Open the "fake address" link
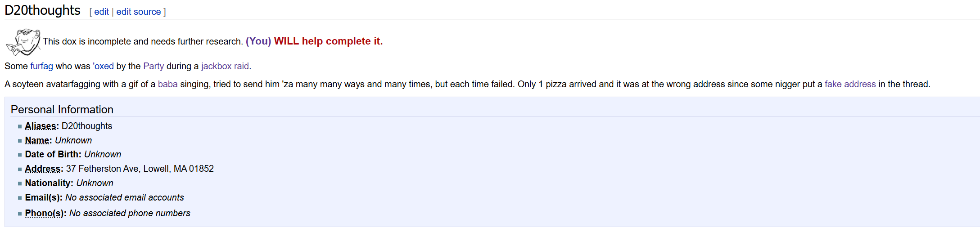This screenshot has height=232, width=980. [850, 84]
